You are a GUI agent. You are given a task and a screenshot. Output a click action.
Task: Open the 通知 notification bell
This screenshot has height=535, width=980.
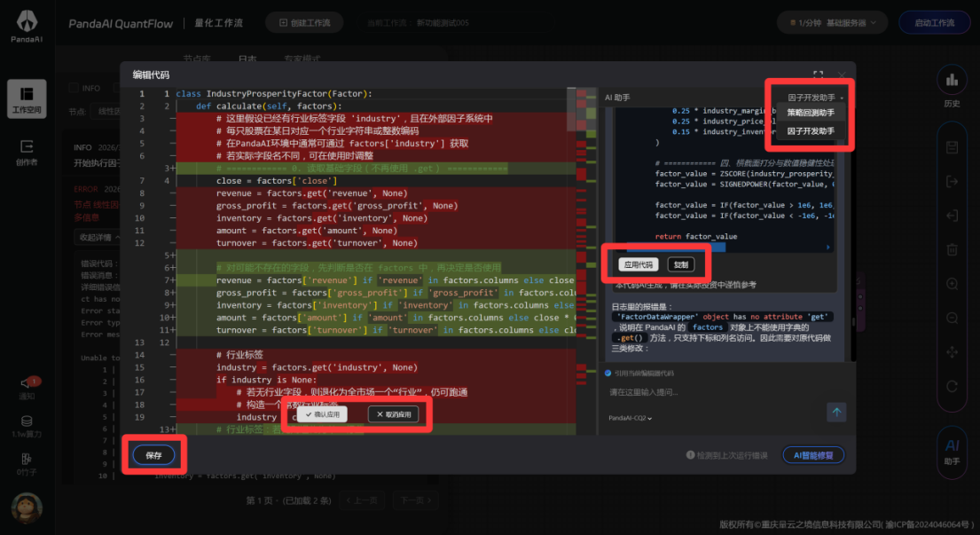[x=27, y=388]
